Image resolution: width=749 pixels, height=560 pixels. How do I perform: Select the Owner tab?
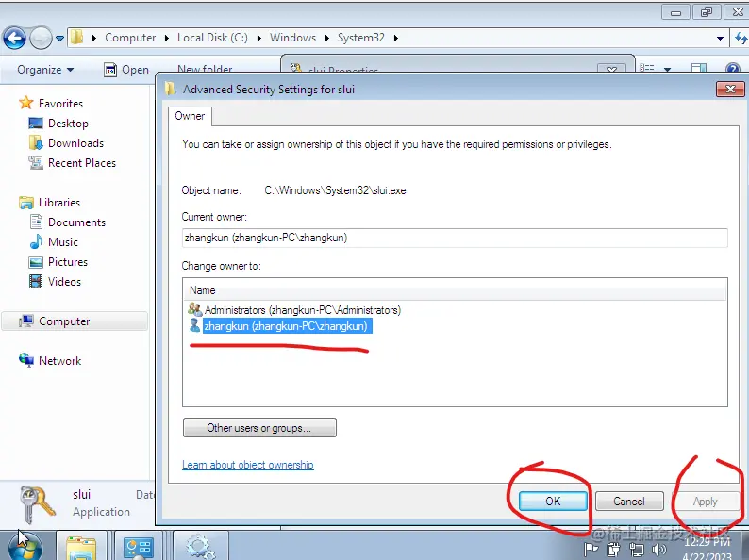tap(191, 116)
